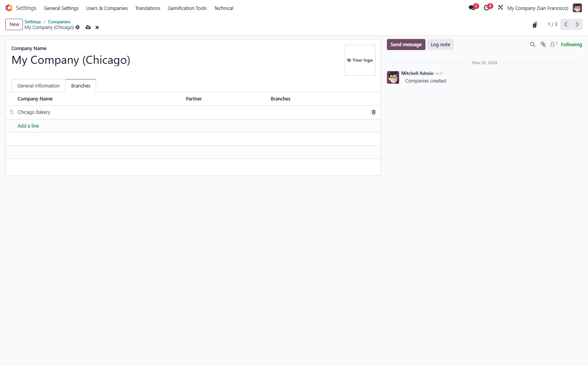The height and width of the screenshot is (366, 588).
Task: Click the Following button
Action: 571,45
